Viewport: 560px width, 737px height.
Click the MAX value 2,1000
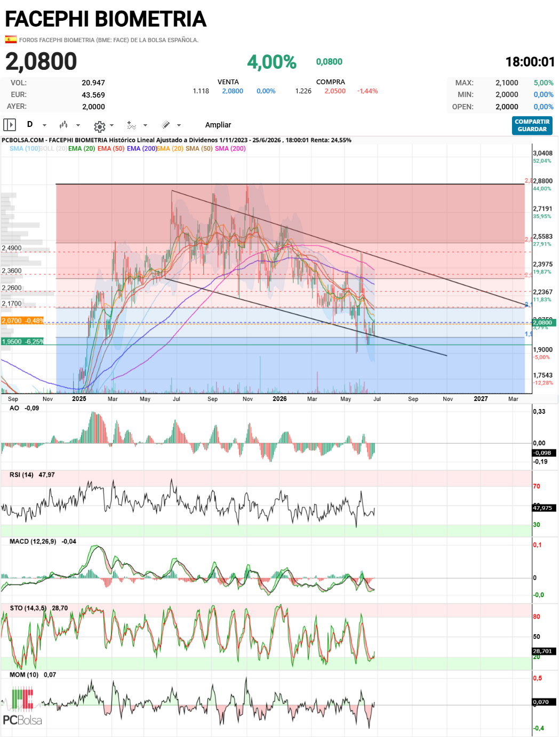coord(507,83)
